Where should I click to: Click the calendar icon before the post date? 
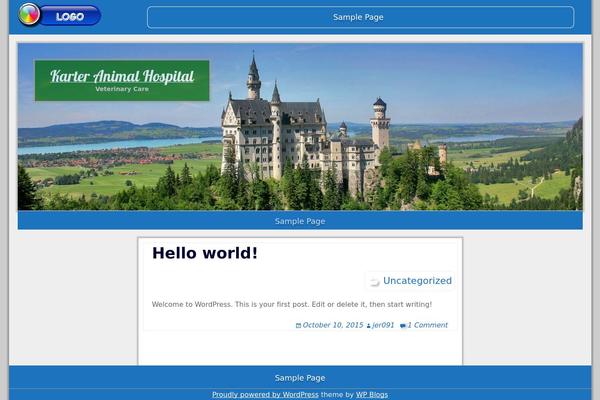pos(298,326)
